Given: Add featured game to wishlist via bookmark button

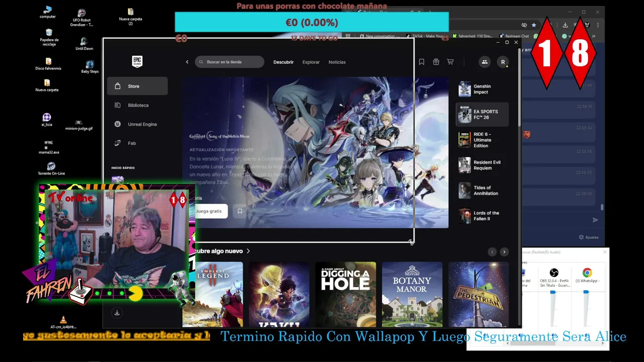Looking at the screenshot, I should (240, 211).
